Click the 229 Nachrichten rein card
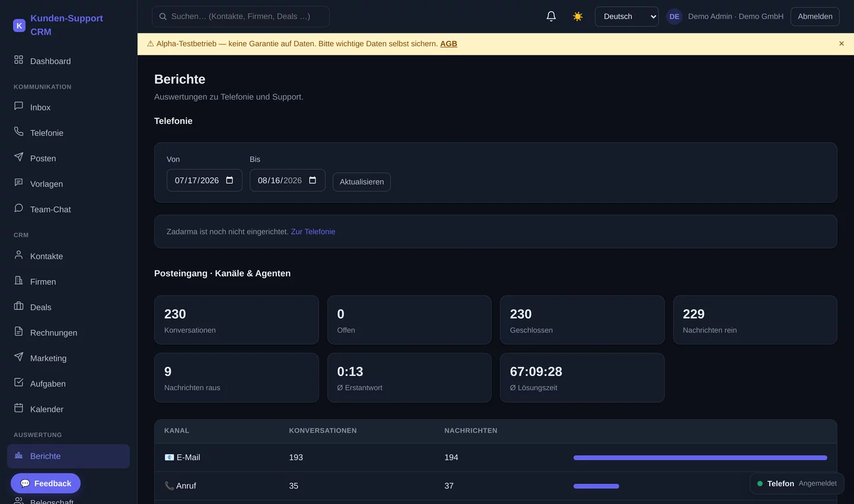 click(x=755, y=320)
